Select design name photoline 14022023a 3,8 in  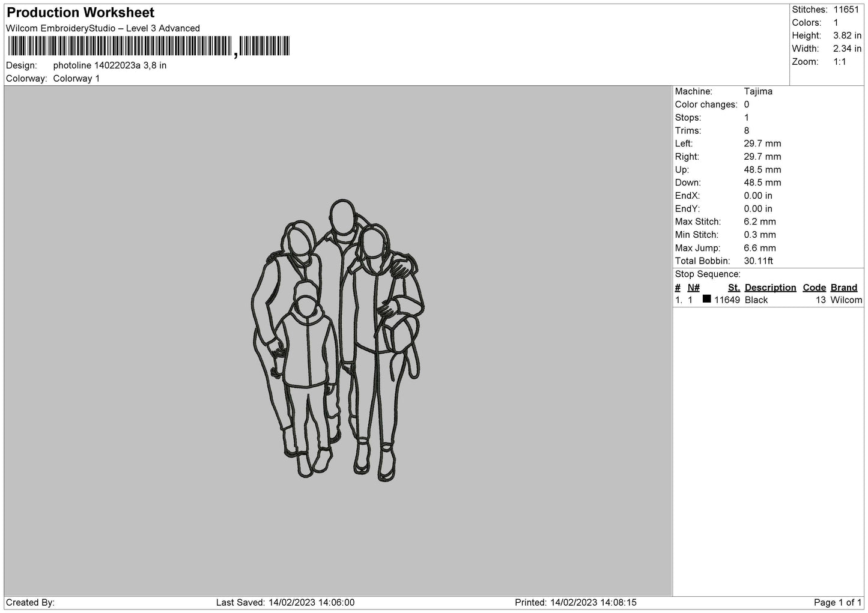coord(110,65)
